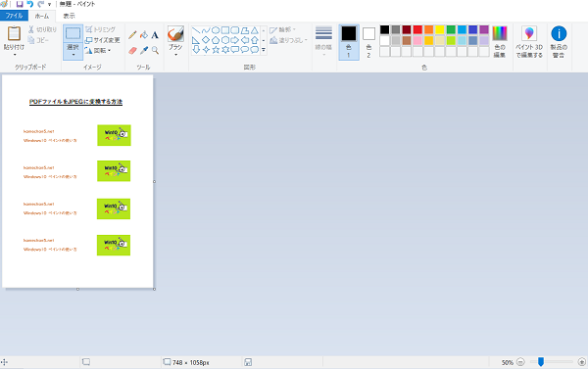The image size is (588, 369).
Task: Select the Pencil tool
Action: click(x=132, y=35)
